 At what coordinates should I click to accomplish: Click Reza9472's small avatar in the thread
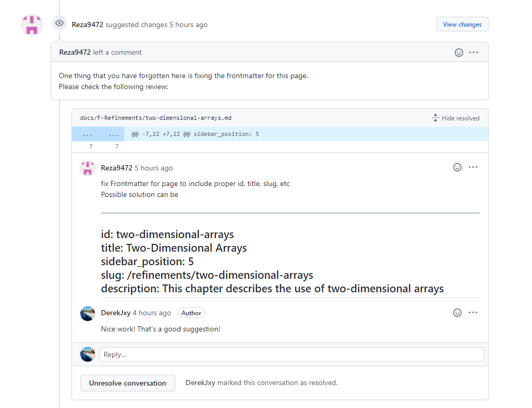[x=87, y=168]
